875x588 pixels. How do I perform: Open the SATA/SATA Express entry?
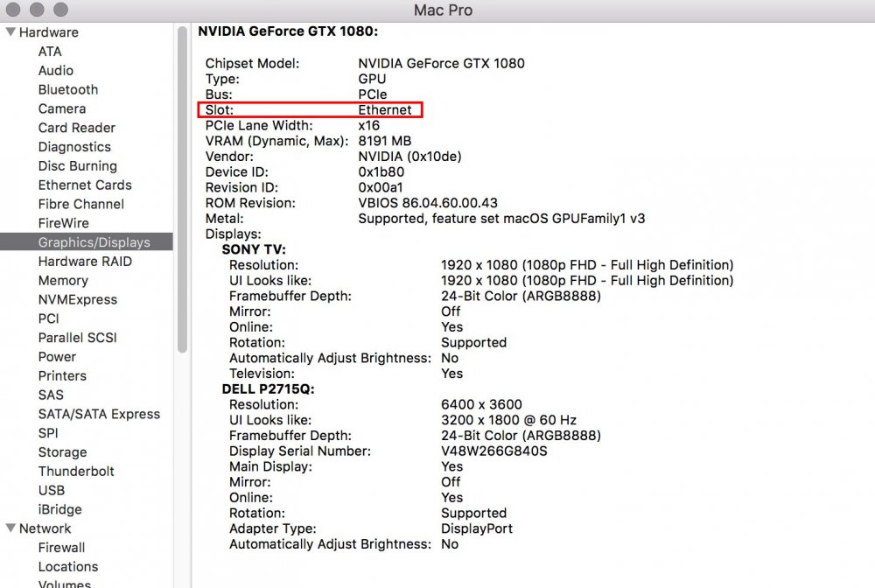pyautogui.click(x=99, y=413)
